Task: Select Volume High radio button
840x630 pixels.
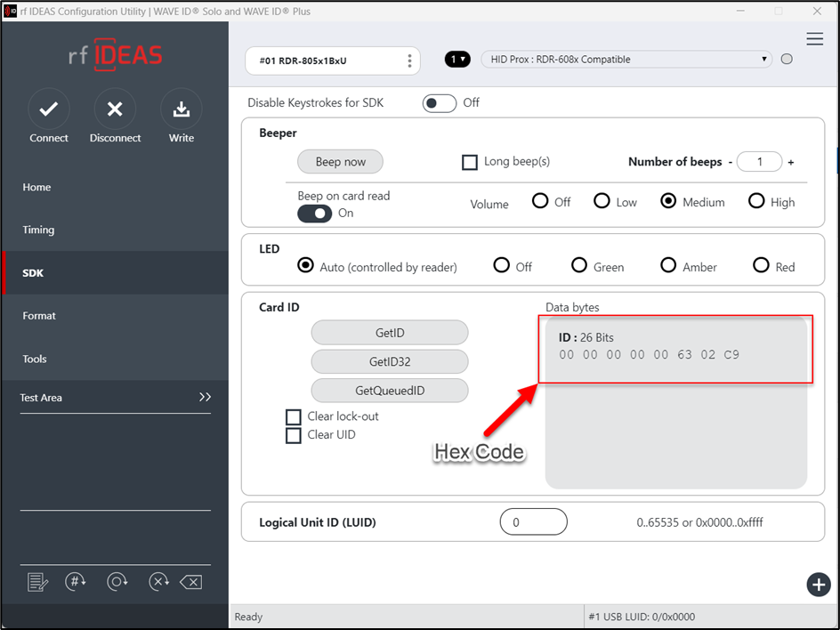Action: [x=756, y=201]
